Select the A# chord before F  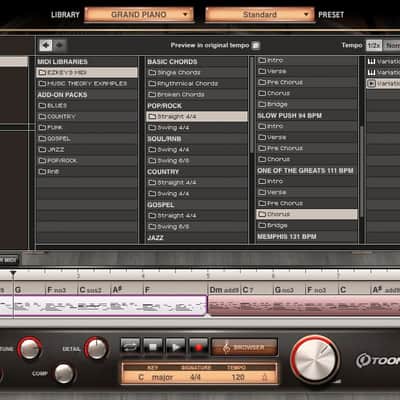click(x=127, y=290)
